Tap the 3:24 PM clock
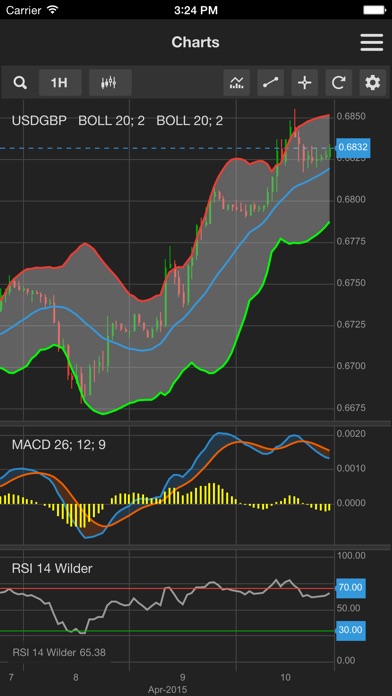 (196, 10)
